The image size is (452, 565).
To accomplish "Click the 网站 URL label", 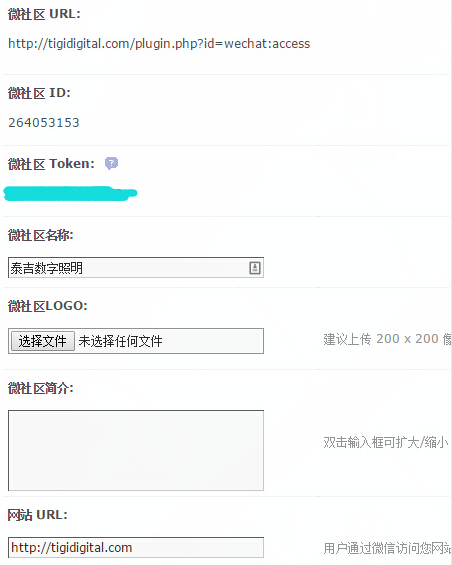I will (x=37, y=515).
